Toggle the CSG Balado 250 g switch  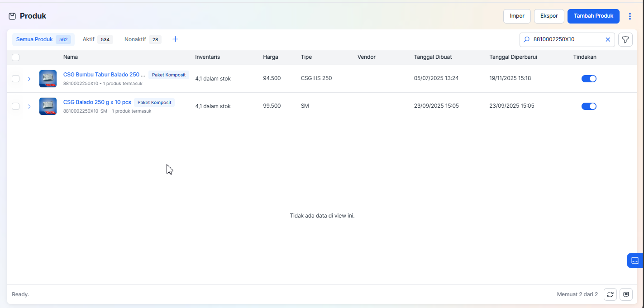[x=588, y=106]
